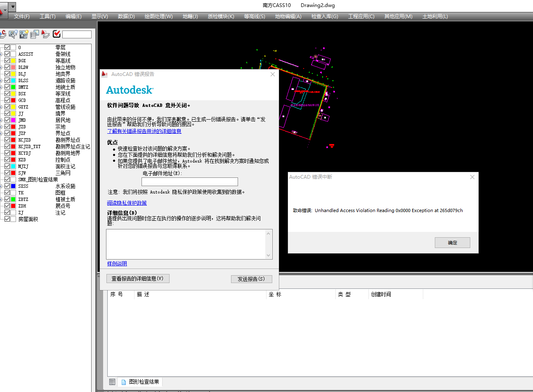Select the SME_图形检查结果 layer row

(x=38, y=179)
